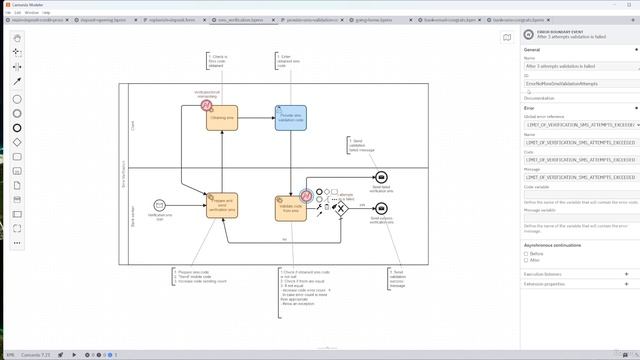
Task: Switch to banksmscongrats.bpmn tab
Action: (x=518, y=20)
